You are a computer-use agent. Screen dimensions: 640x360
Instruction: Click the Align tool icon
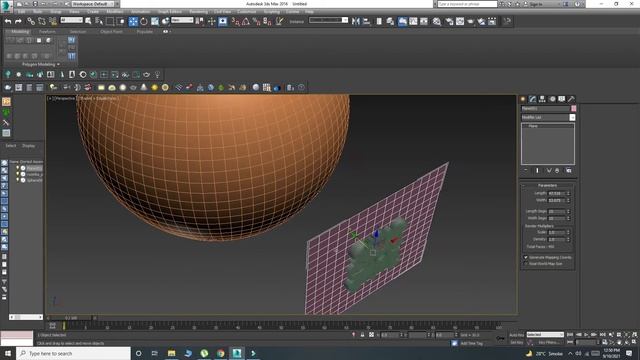pos(366,21)
